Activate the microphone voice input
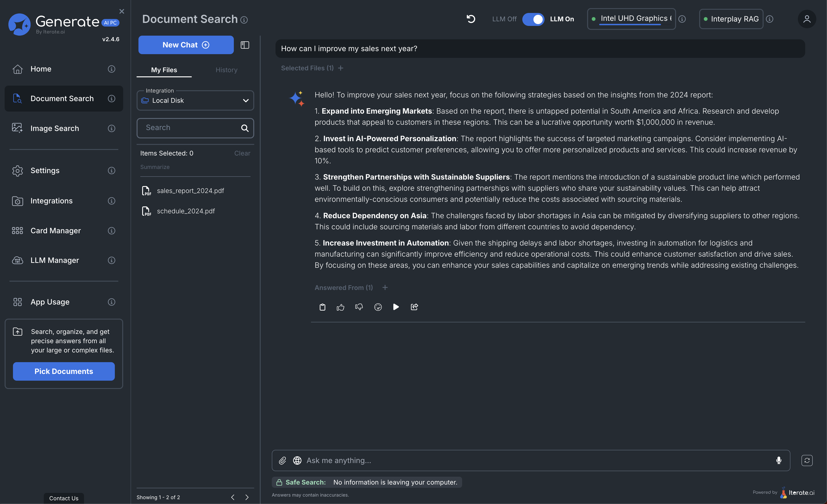Viewport: 827px width, 504px height. coord(779,460)
